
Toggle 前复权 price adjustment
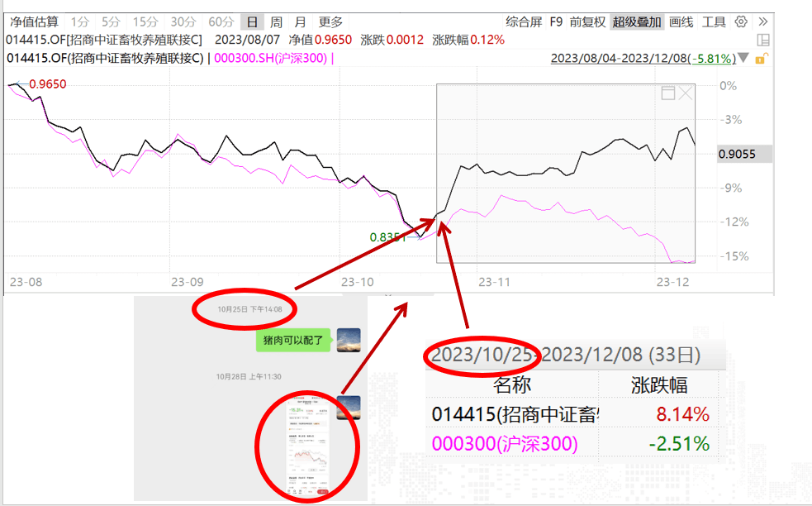[587, 22]
